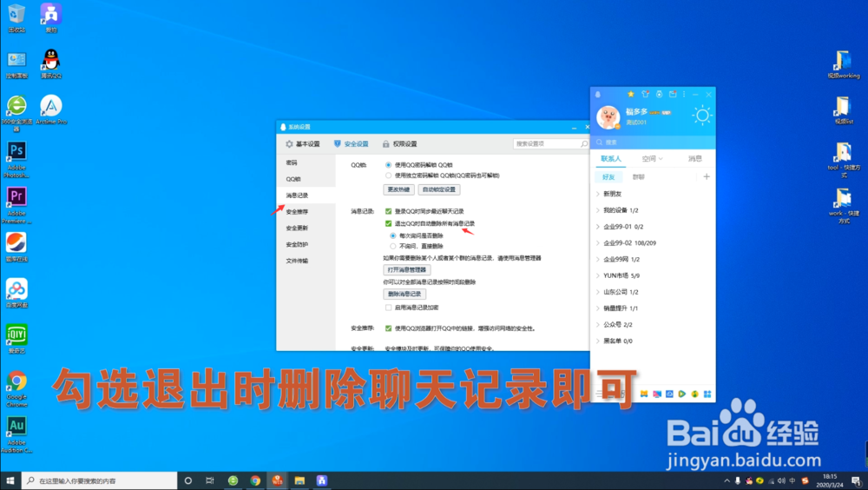Click the 更改热键 button
The image size is (868, 490).
[398, 189]
